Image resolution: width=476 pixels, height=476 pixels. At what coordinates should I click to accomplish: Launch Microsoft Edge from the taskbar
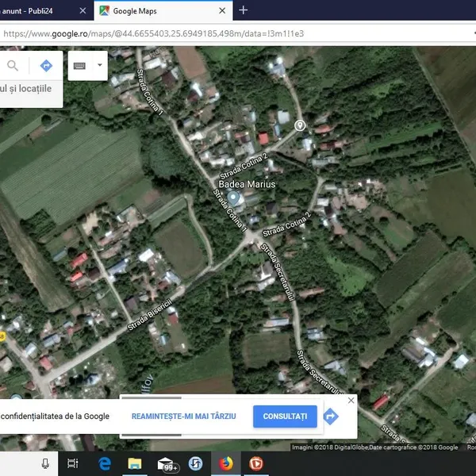[x=105, y=463]
